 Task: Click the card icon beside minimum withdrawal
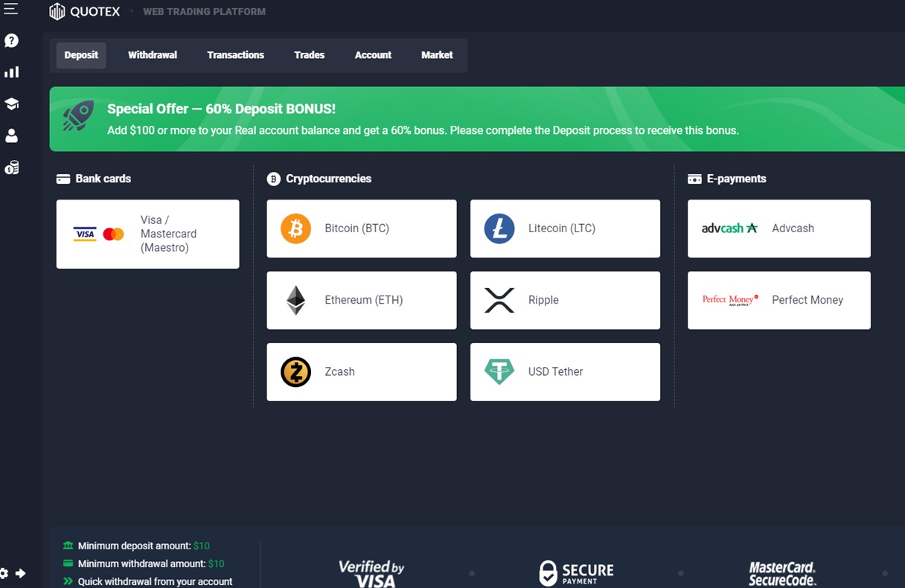(68, 563)
